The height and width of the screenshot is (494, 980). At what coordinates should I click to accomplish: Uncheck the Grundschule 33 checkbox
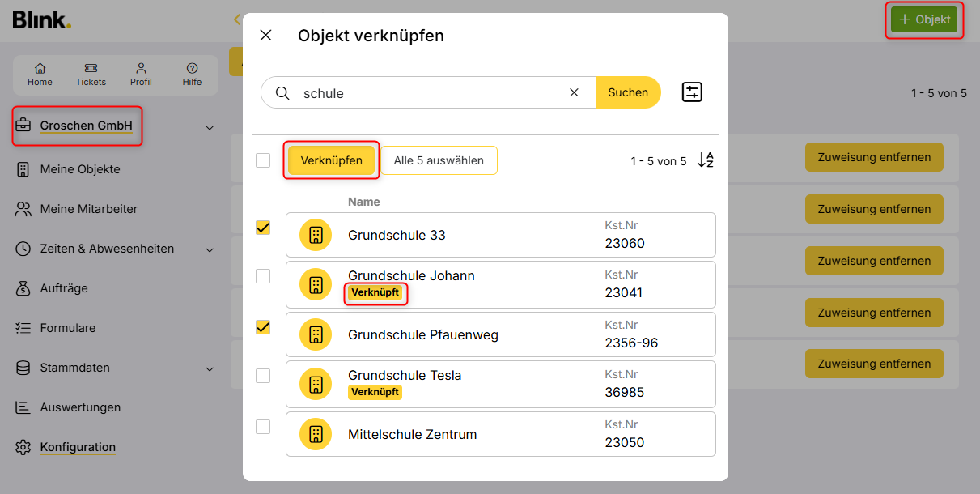(263, 228)
